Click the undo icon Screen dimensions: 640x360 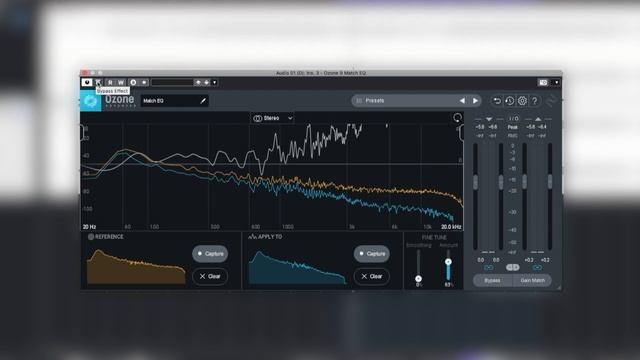497,101
